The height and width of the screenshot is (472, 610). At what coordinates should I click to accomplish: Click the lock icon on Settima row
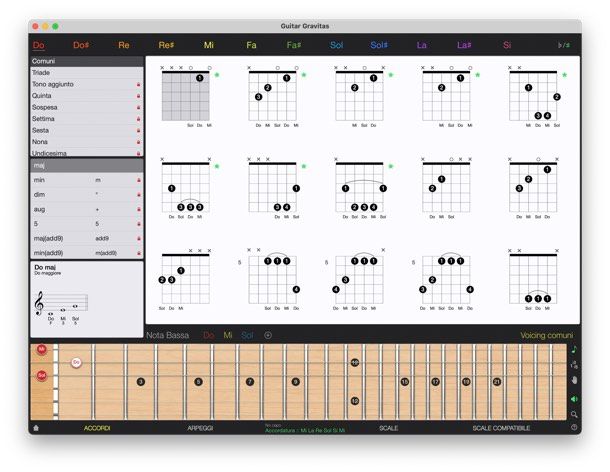click(138, 119)
